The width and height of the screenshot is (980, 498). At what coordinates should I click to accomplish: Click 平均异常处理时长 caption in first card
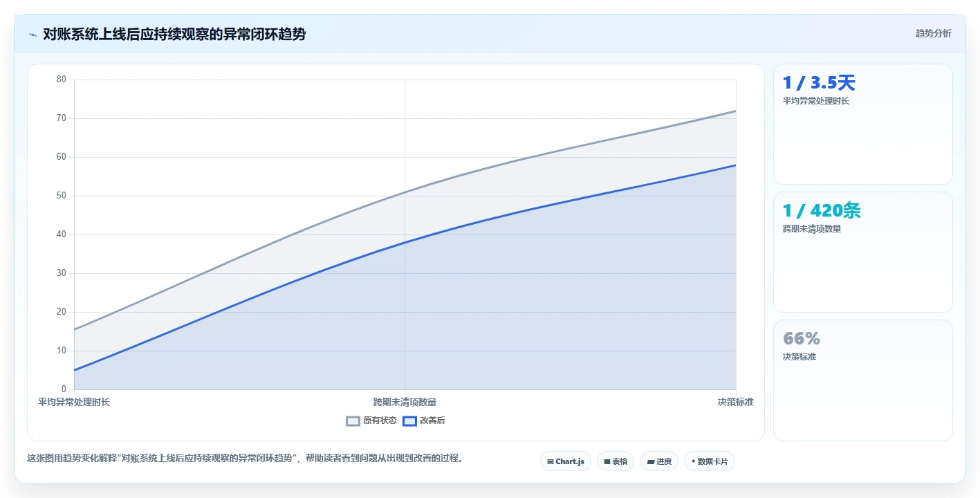click(x=816, y=101)
